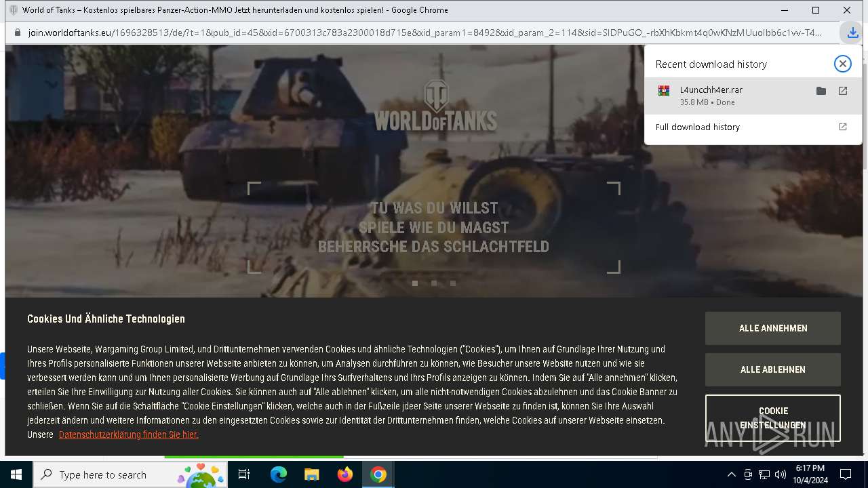This screenshot has width=868, height=488.
Task: Open L4uncchh4er.rar via open-file icon
Action: tap(843, 91)
